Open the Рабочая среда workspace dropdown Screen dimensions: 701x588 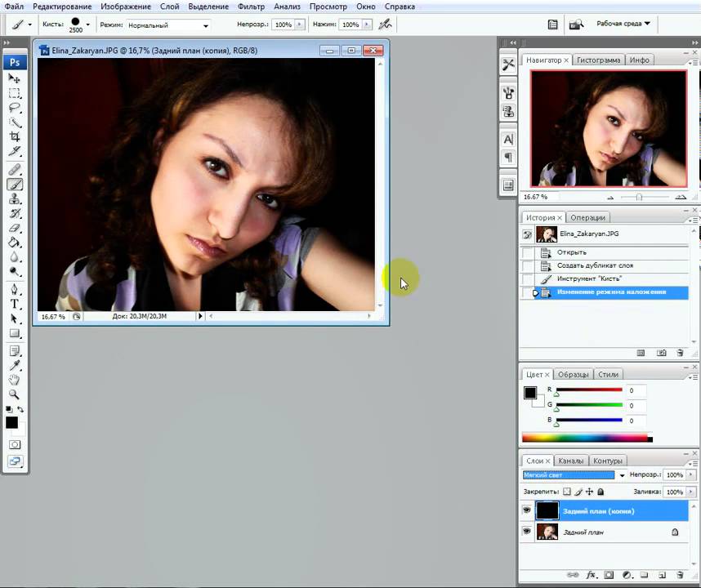click(623, 24)
